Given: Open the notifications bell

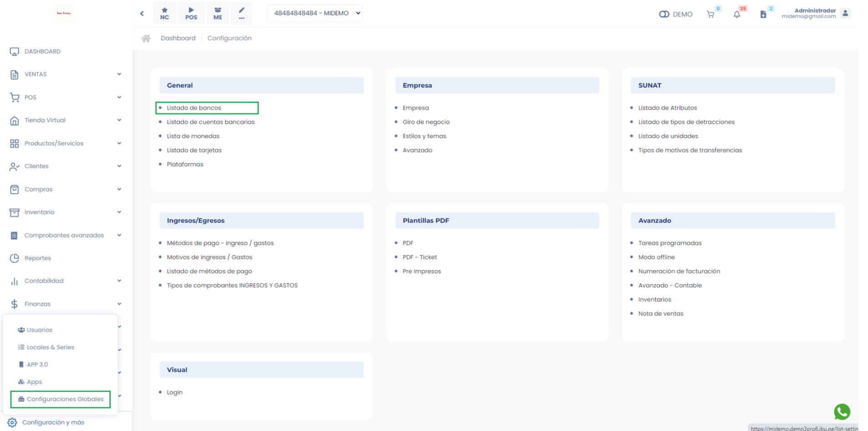Looking at the screenshot, I should tap(737, 14).
